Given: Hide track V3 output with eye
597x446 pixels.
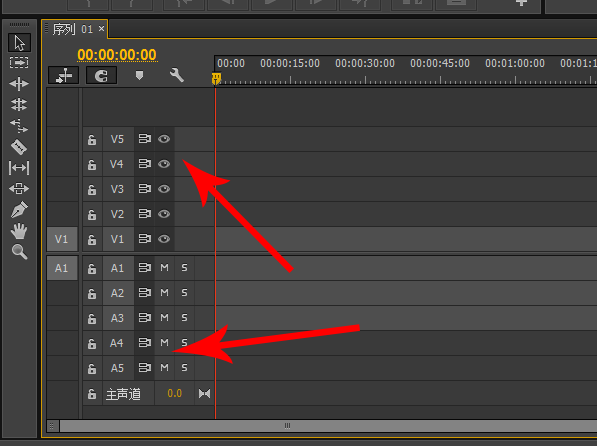Looking at the screenshot, I should 164,189.
